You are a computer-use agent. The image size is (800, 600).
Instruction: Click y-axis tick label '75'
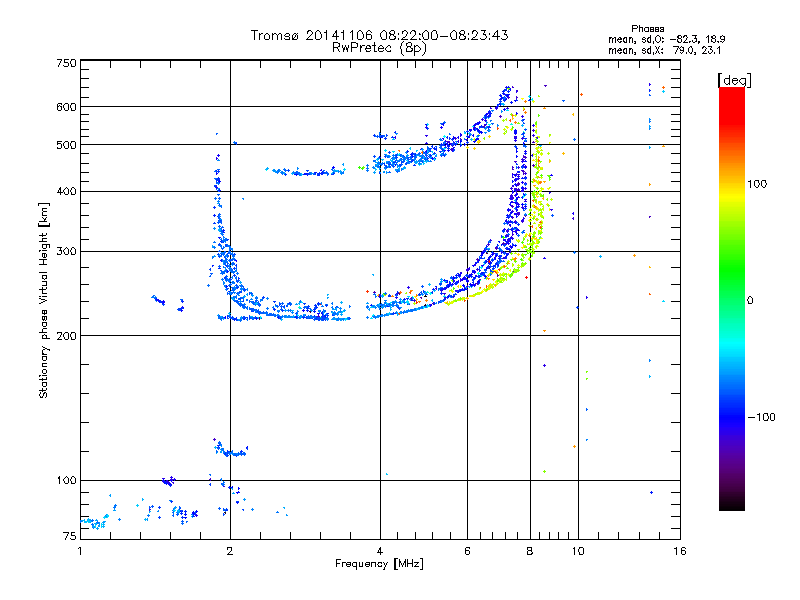[70, 536]
